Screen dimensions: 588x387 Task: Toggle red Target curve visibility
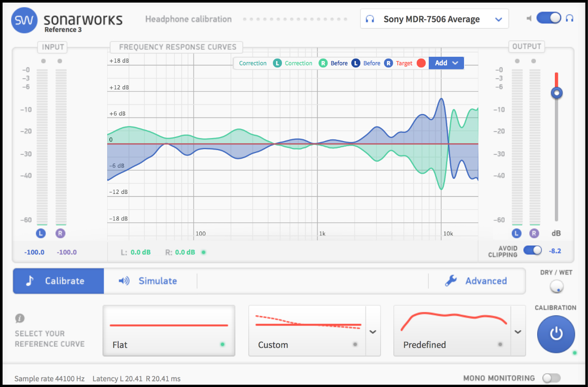[421, 63]
